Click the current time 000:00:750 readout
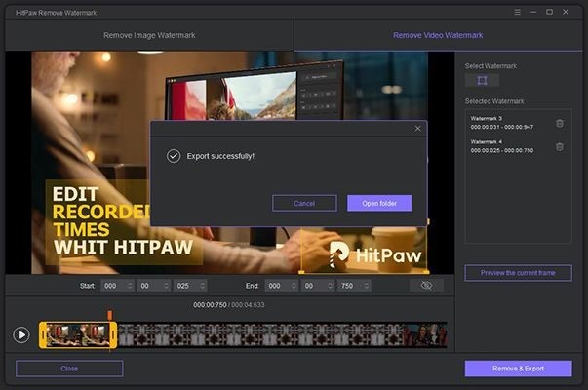Screen dimensions: 588x390 [x=210, y=305]
